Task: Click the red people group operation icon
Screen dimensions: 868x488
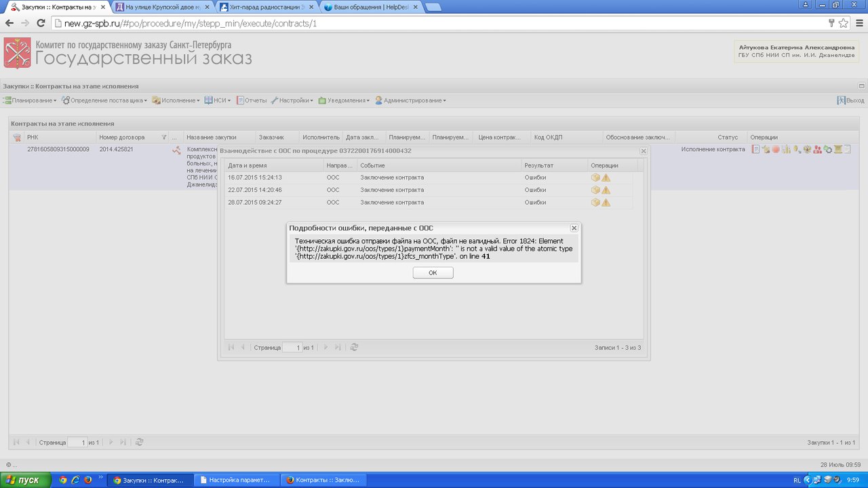Action: 817,149
